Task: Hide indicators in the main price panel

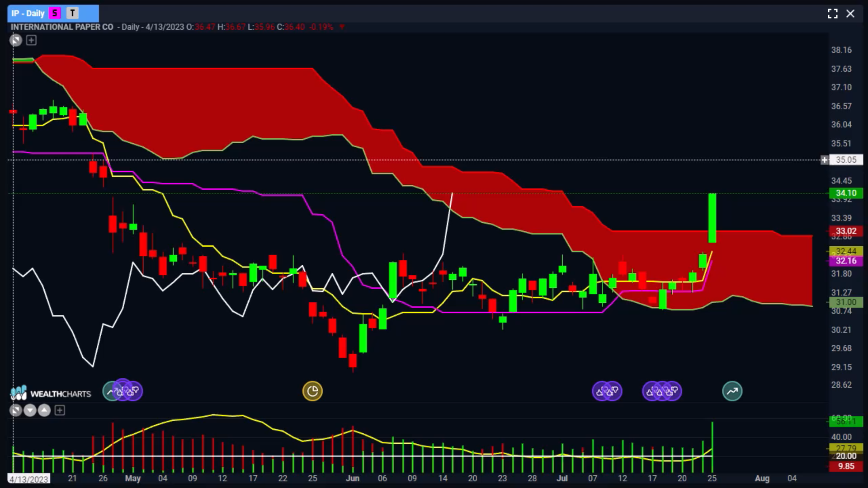Action: pyautogui.click(x=16, y=41)
